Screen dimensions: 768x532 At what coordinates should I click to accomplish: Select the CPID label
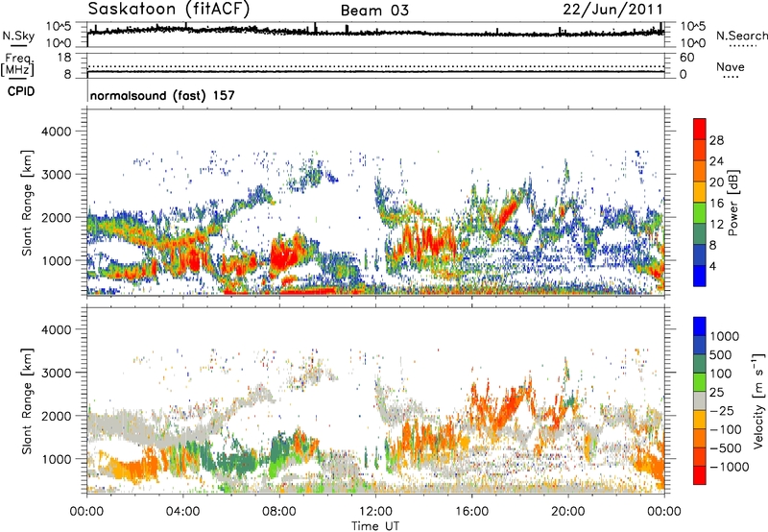click(21, 91)
